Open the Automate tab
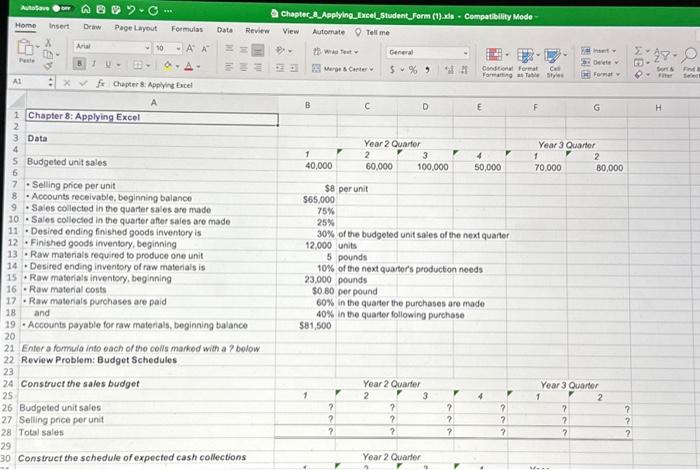The image size is (700, 470). click(328, 32)
